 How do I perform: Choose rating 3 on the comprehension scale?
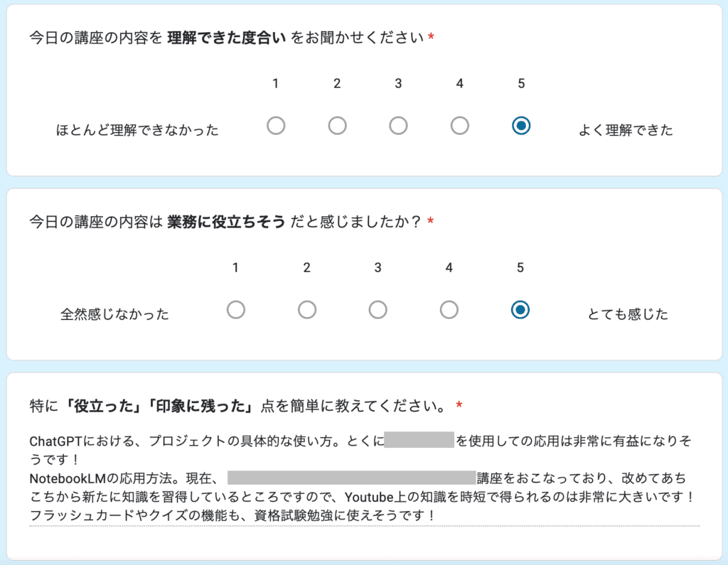(398, 125)
